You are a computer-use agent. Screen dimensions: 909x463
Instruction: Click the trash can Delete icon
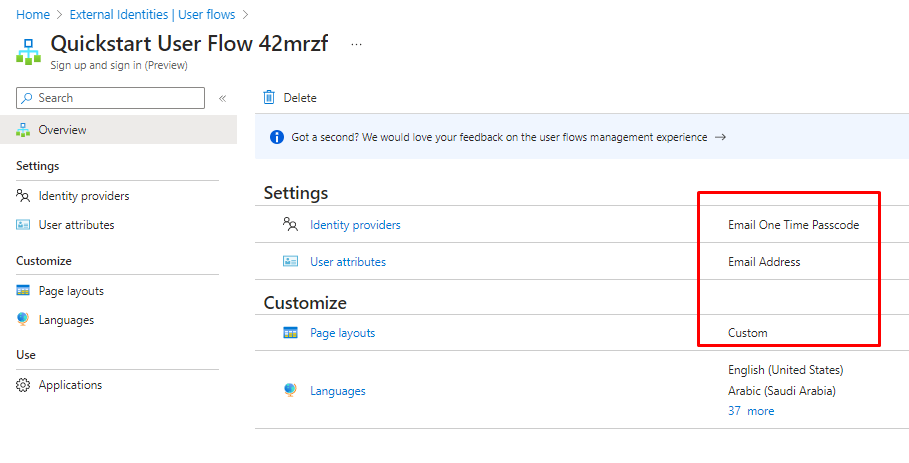tap(268, 97)
